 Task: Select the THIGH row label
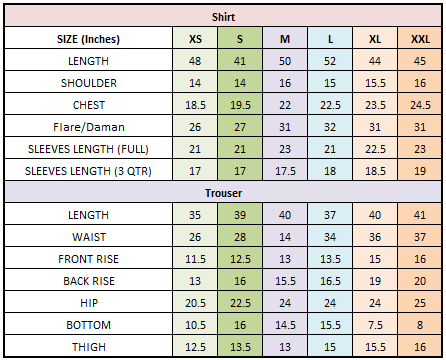point(89,347)
